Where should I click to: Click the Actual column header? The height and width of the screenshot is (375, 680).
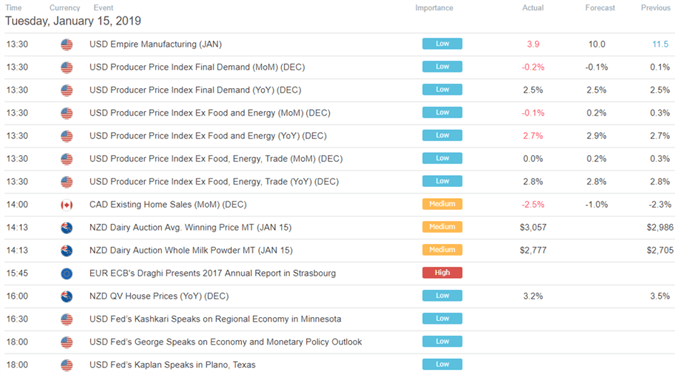coord(533,8)
